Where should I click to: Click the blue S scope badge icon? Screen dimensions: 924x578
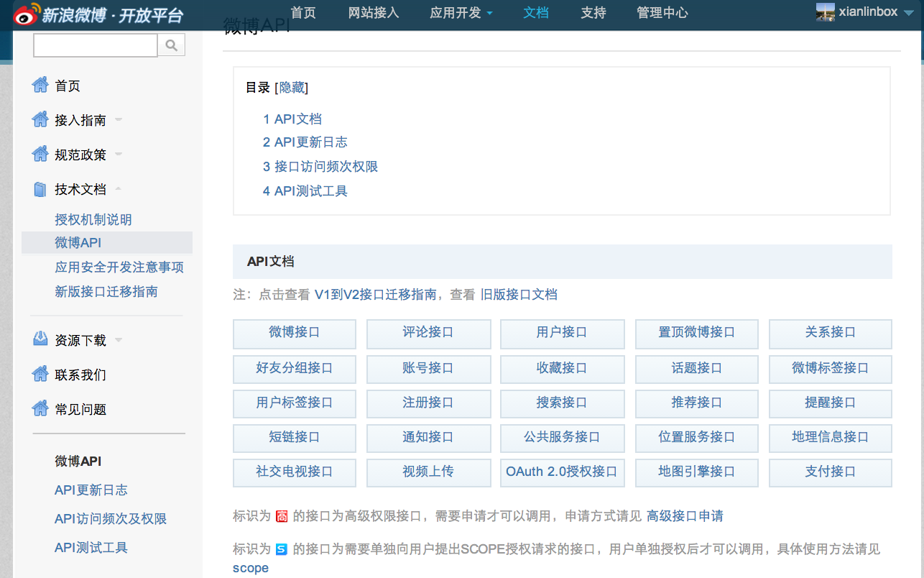pyautogui.click(x=282, y=549)
